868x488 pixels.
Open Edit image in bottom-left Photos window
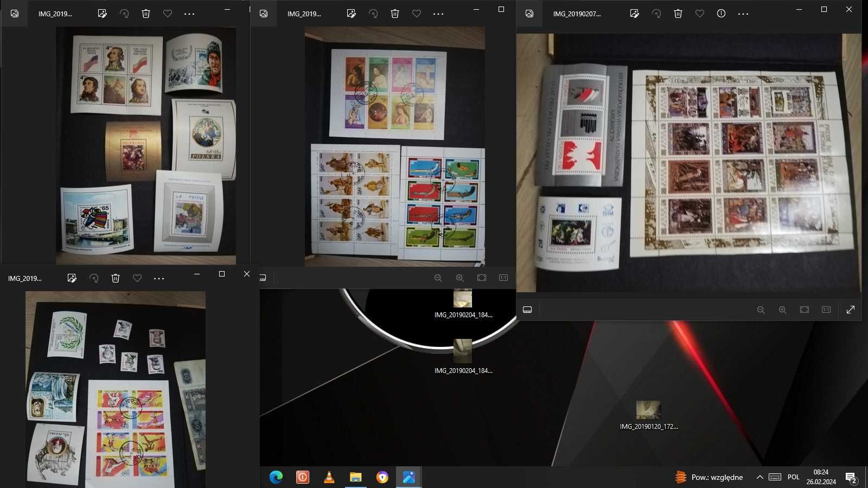pos(72,278)
